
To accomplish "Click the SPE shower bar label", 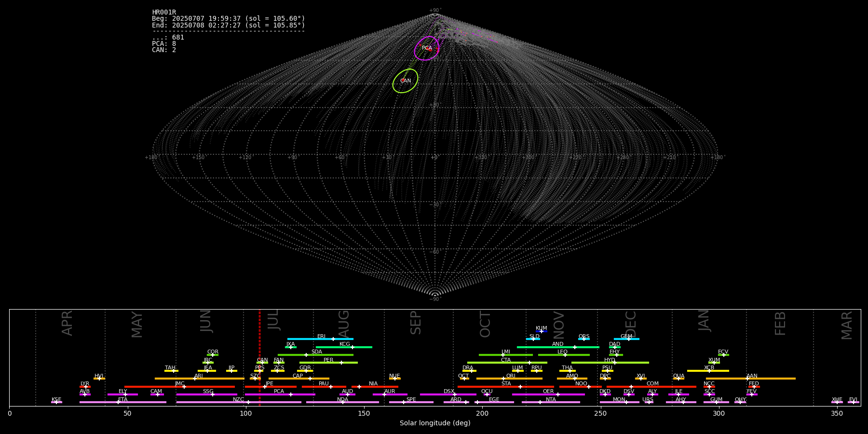I will point(411,400).
